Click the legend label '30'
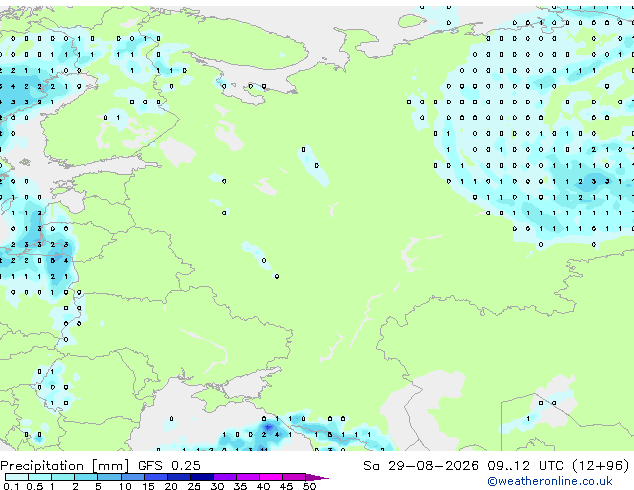The height and width of the screenshot is (490, 634). coord(217,486)
